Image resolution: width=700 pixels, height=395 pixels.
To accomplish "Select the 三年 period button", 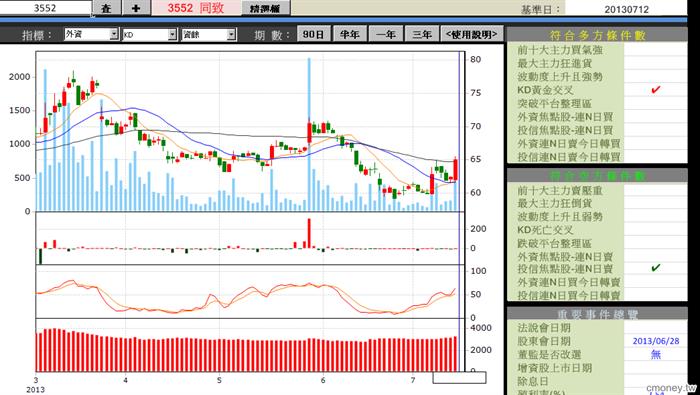I will [x=422, y=34].
